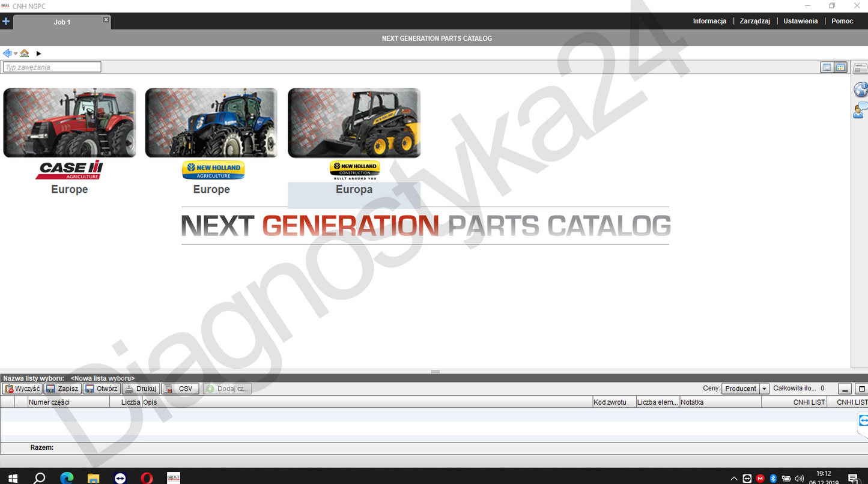Click the Case IH Agriculture logo
The height and width of the screenshot is (484, 868).
tap(70, 170)
